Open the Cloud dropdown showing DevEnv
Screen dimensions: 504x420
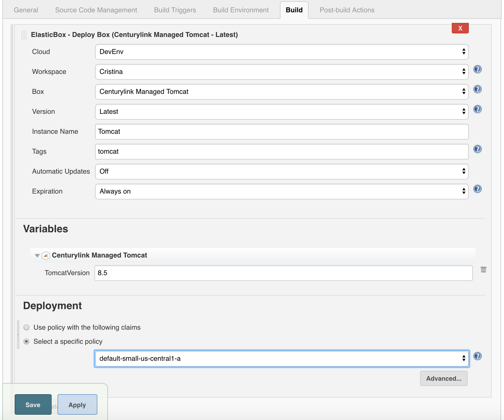(x=282, y=52)
